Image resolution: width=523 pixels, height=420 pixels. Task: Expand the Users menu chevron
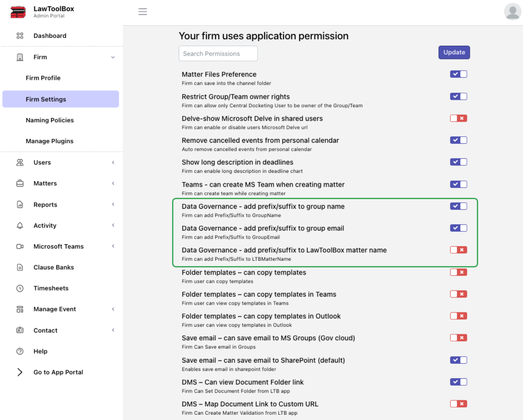coord(113,163)
